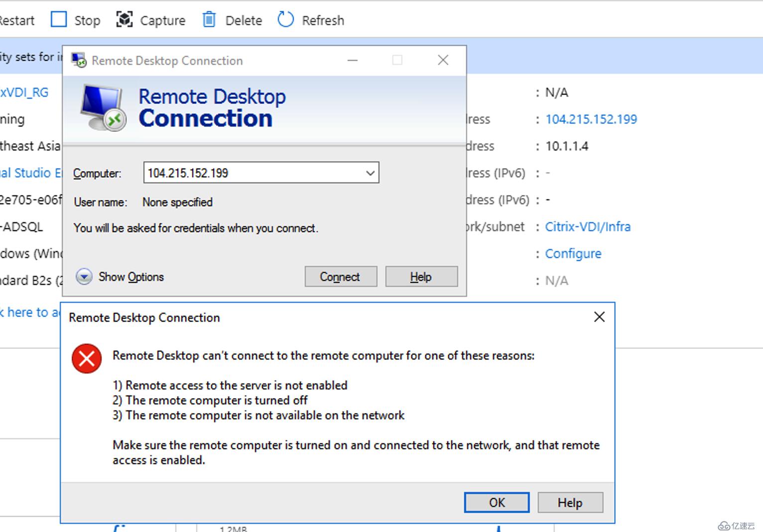The image size is (763, 532).
Task: Click the Delete label in Azure toolbar
Action: pyautogui.click(x=244, y=20)
